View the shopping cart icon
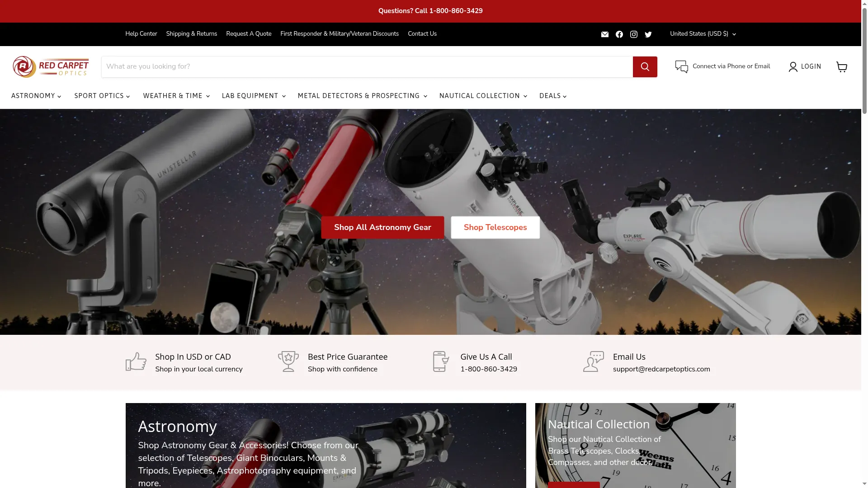 click(842, 67)
